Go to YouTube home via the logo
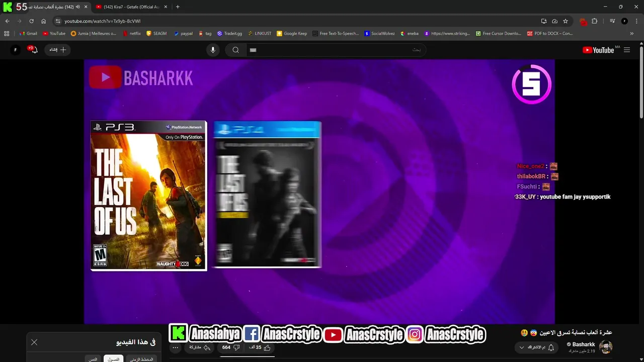This screenshot has width=644, height=362. click(x=598, y=50)
